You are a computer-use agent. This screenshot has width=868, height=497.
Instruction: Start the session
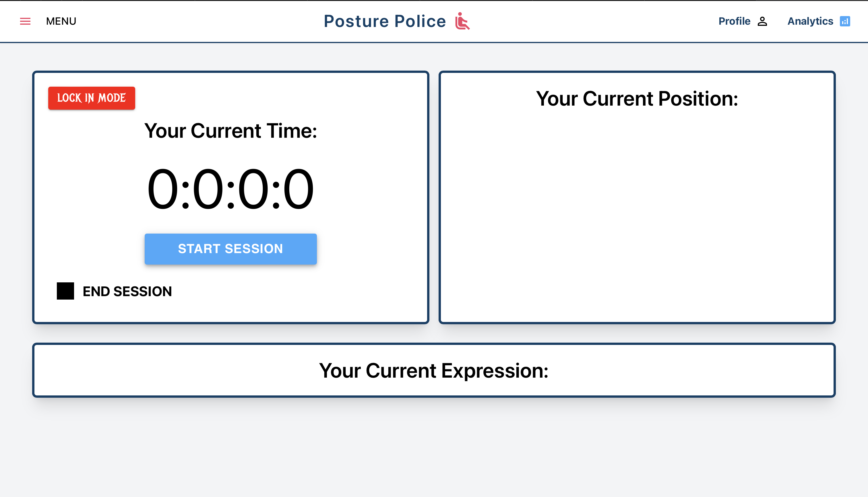[230, 249]
